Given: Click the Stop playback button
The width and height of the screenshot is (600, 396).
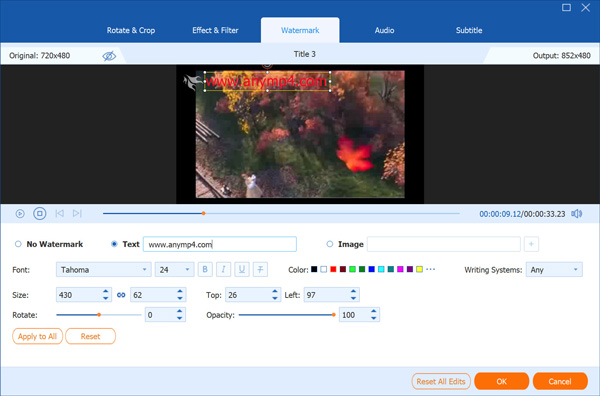Looking at the screenshot, I should [x=39, y=213].
